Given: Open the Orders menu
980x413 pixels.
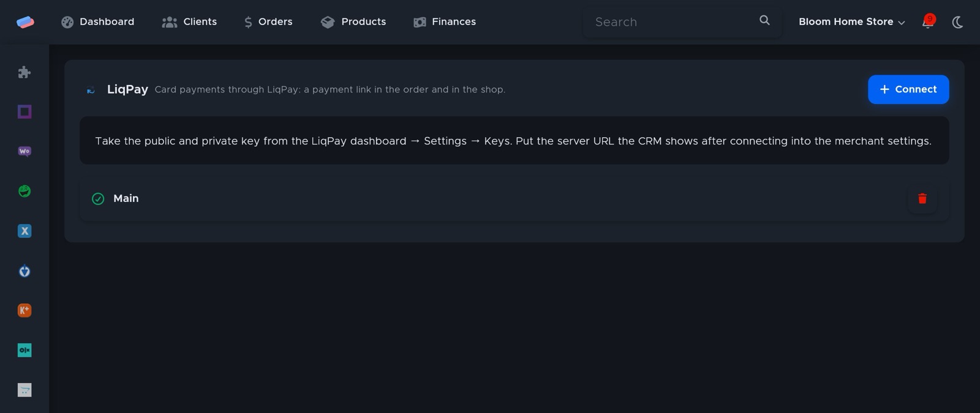Looking at the screenshot, I should pyautogui.click(x=268, y=22).
